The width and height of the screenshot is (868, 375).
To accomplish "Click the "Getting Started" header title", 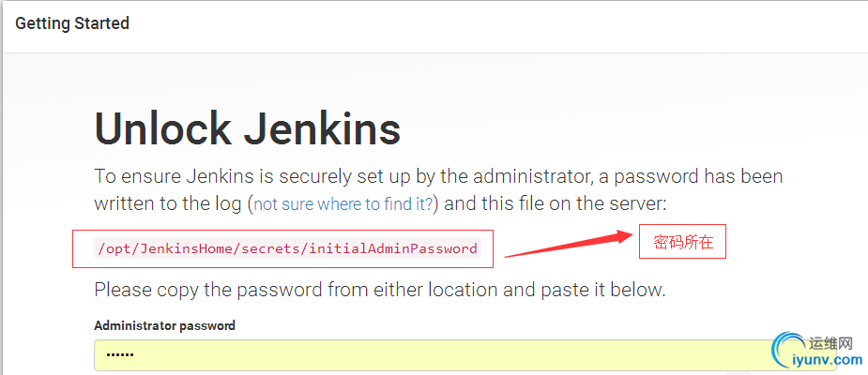I will click(x=72, y=23).
